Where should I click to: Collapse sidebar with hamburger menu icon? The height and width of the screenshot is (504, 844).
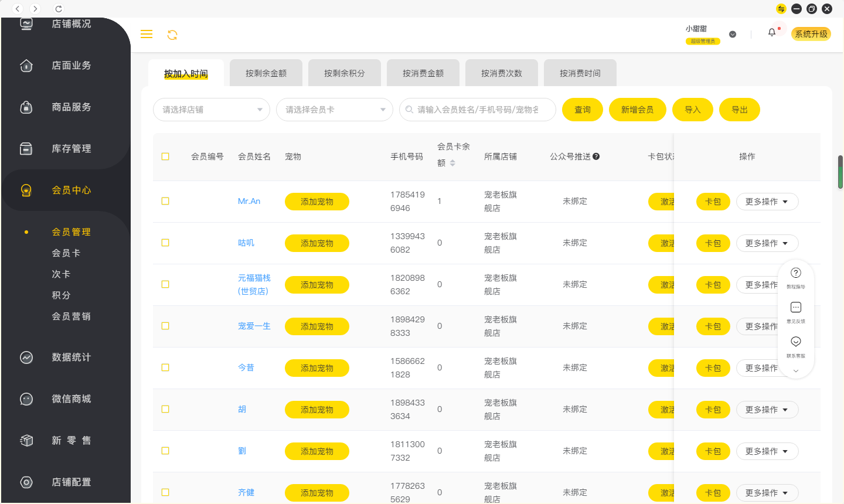(147, 35)
